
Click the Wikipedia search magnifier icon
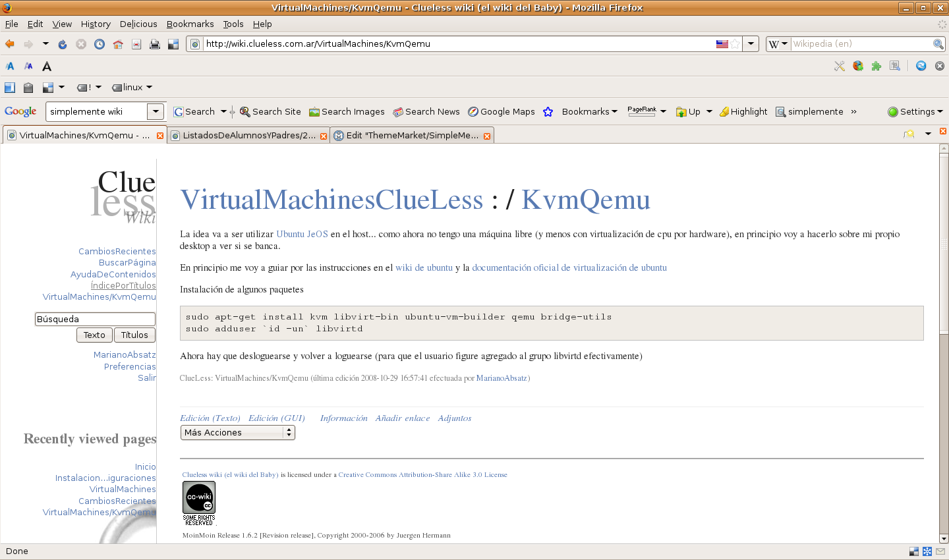(x=938, y=44)
